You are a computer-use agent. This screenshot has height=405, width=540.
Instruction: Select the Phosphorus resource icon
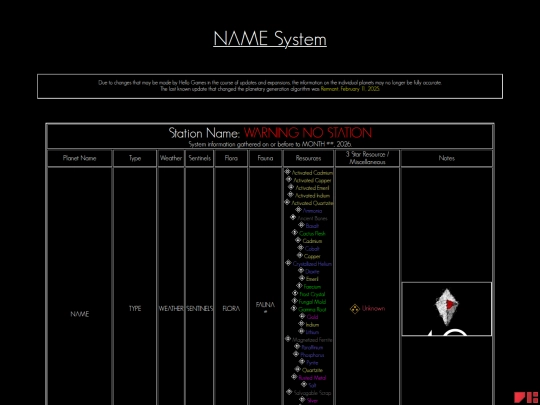coord(296,354)
